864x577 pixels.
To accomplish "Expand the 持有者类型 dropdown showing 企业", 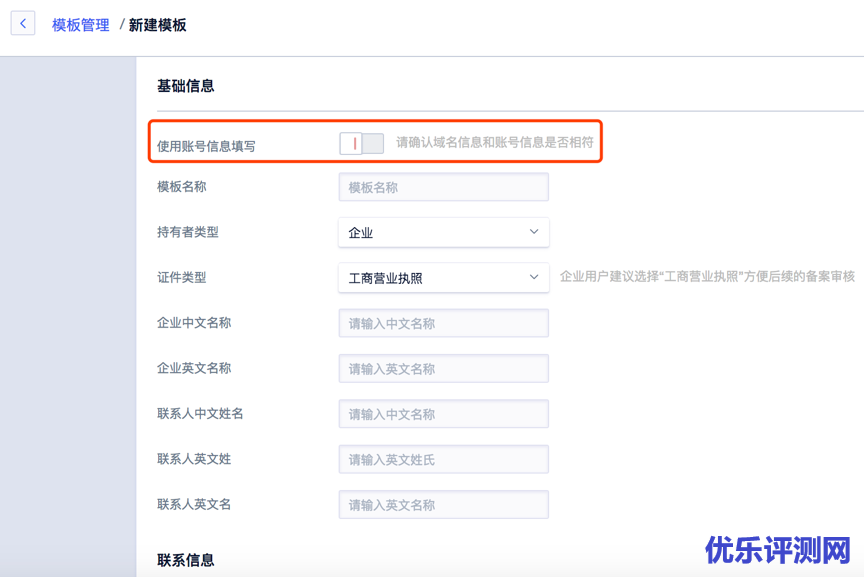I will click(x=443, y=232).
